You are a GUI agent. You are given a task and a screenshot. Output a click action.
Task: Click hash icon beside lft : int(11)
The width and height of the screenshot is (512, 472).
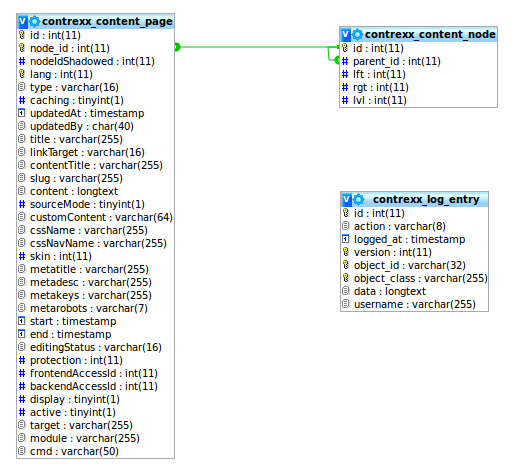[x=345, y=74]
